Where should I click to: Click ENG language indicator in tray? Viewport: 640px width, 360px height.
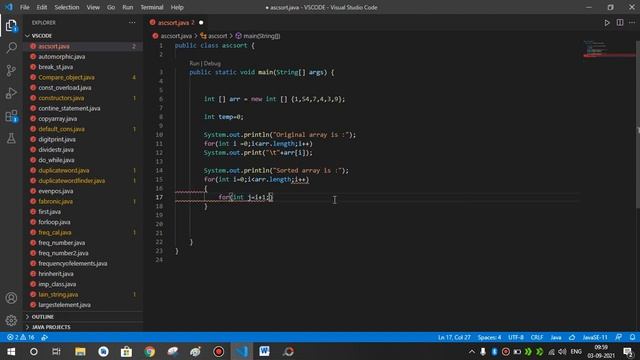click(576, 351)
